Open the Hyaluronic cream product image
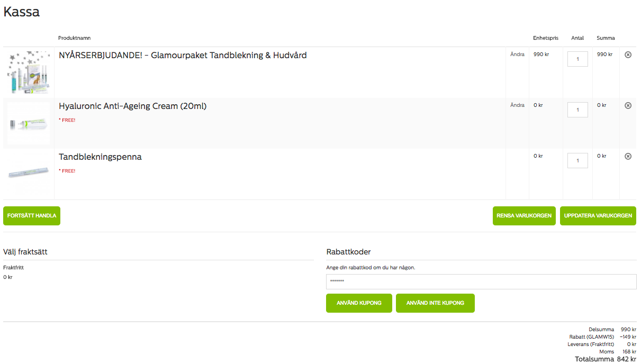The image size is (641, 364). coord(29,123)
